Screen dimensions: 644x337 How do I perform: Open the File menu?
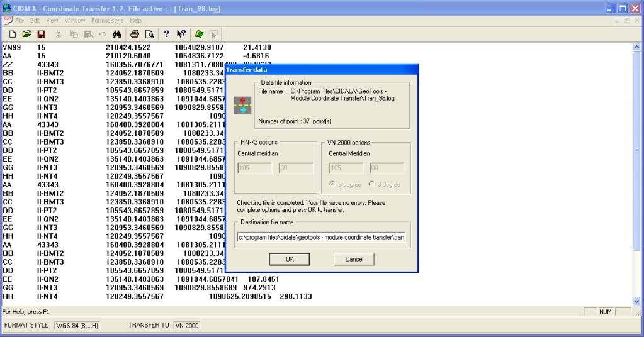tap(20, 21)
